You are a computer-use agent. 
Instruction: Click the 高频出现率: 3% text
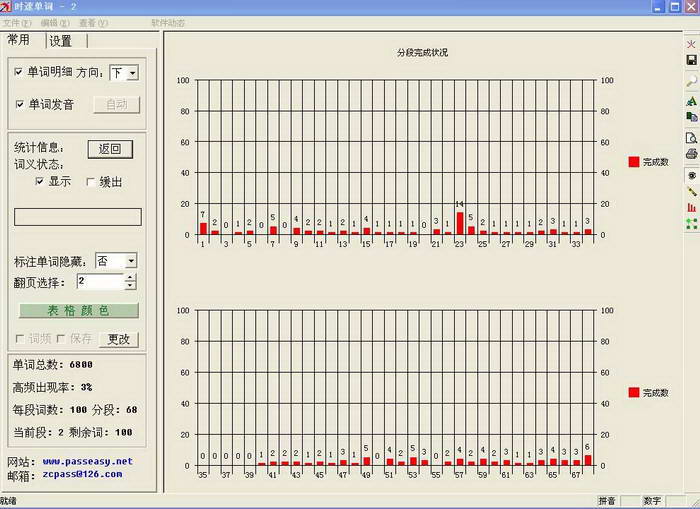pyautogui.click(x=53, y=387)
